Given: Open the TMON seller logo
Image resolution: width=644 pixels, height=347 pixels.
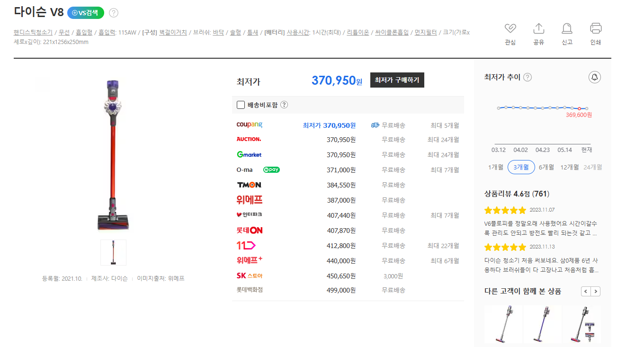Looking at the screenshot, I should [x=249, y=185].
